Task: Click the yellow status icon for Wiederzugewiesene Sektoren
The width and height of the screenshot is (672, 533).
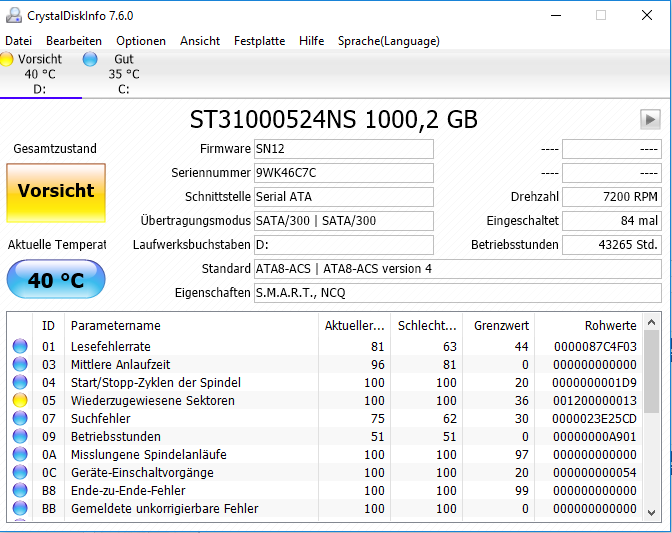Action: (20, 400)
